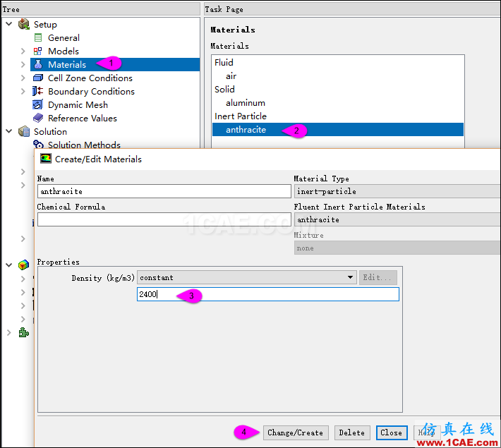501x448 pixels.
Task: Select Cell Zone Conditions in tree
Action: (x=90, y=78)
